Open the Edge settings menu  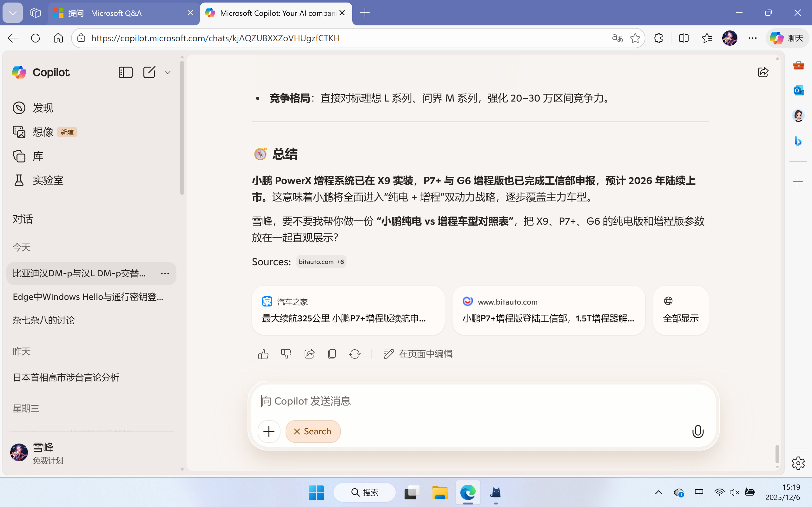pos(753,38)
